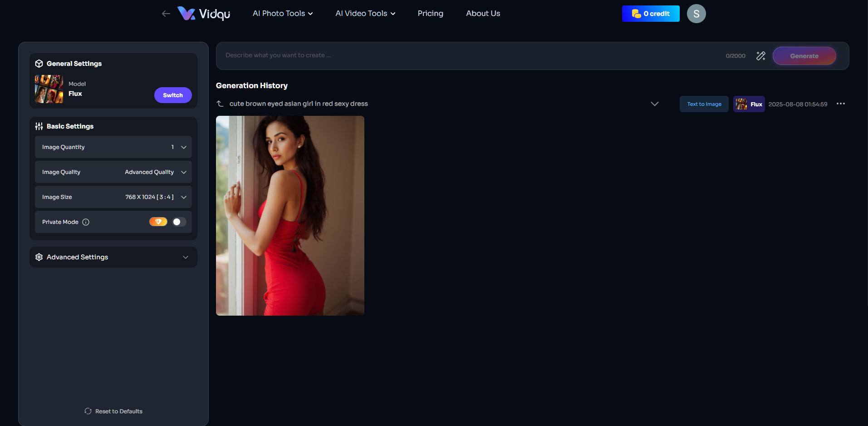The image size is (868, 426).
Task: Open the Image Size dropdown
Action: pyautogui.click(x=113, y=197)
